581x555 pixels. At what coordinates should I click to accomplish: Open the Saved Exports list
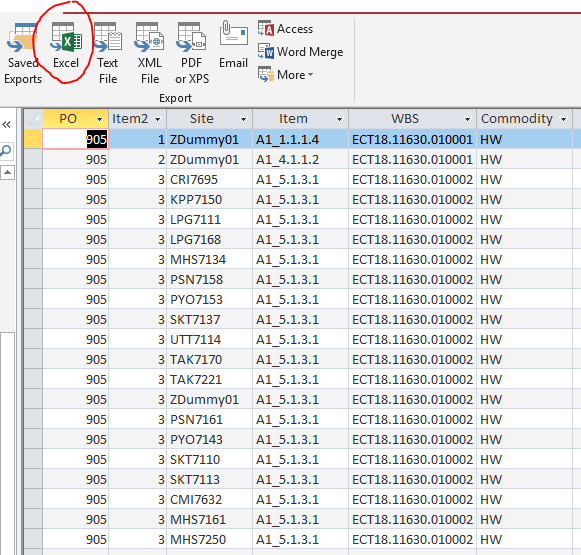tap(23, 53)
